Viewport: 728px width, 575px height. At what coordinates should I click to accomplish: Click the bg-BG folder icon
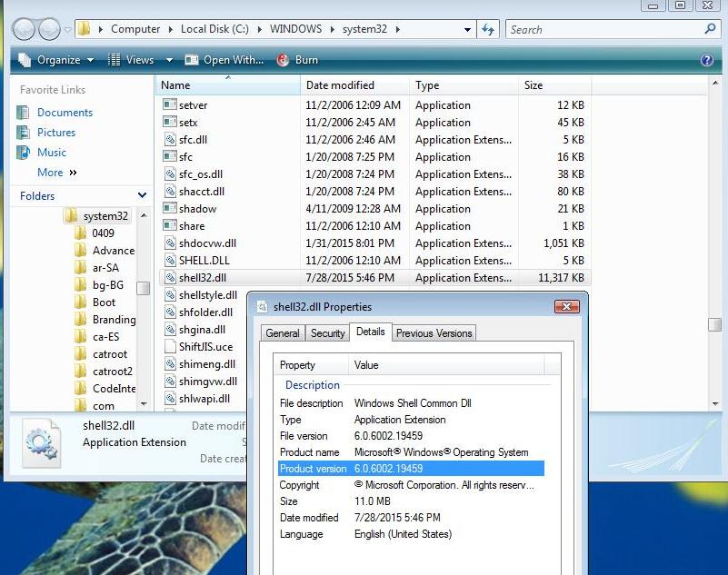(x=81, y=284)
